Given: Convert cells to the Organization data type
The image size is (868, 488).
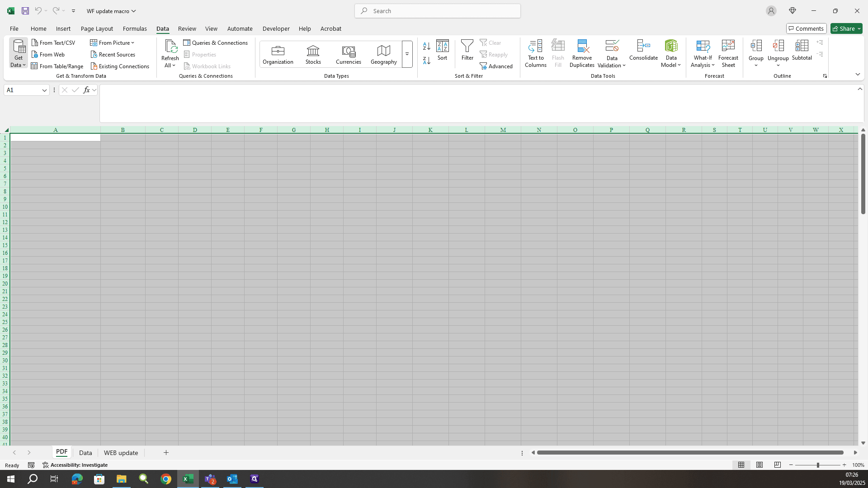Looking at the screenshot, I should (278, 55).
